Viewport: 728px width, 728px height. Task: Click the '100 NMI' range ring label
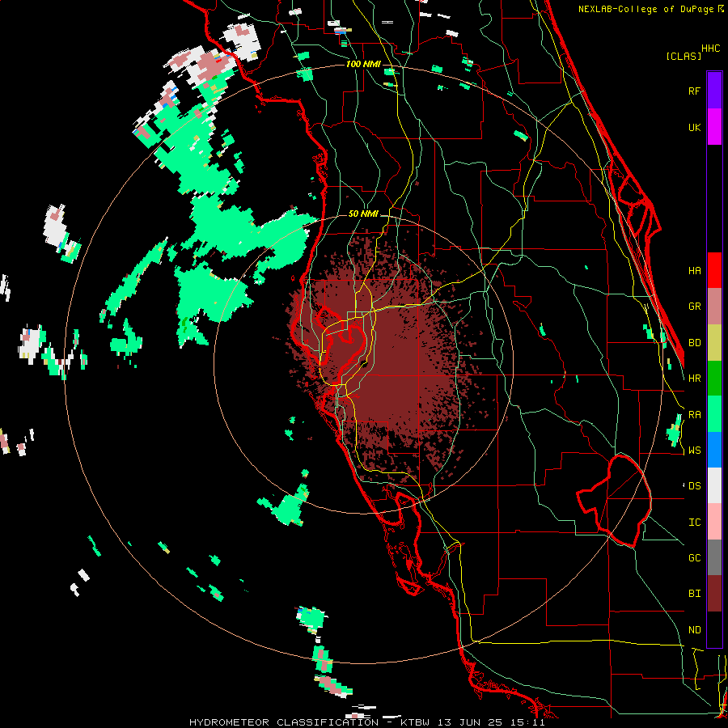pyautogui.click(x=362, y=64)
